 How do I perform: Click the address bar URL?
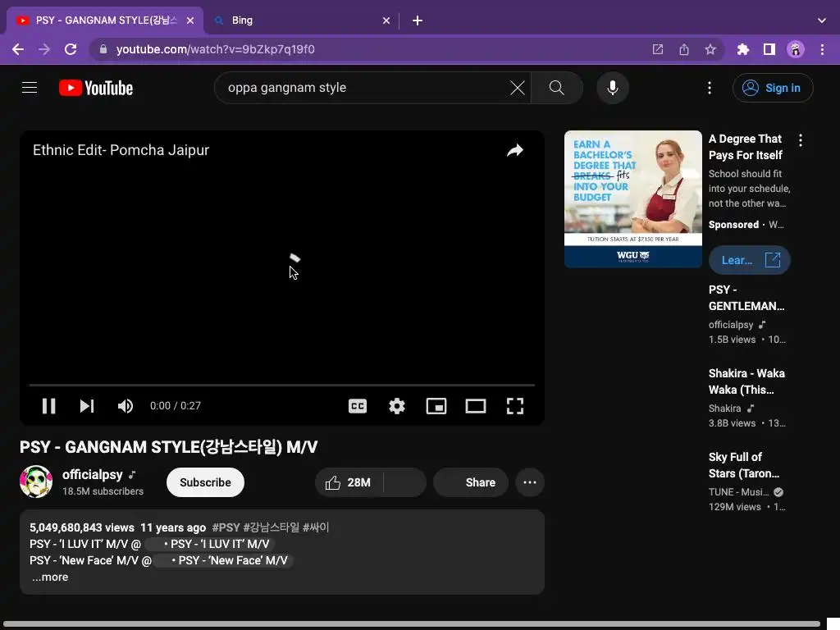pyautogui.click(x=216, y=49)
